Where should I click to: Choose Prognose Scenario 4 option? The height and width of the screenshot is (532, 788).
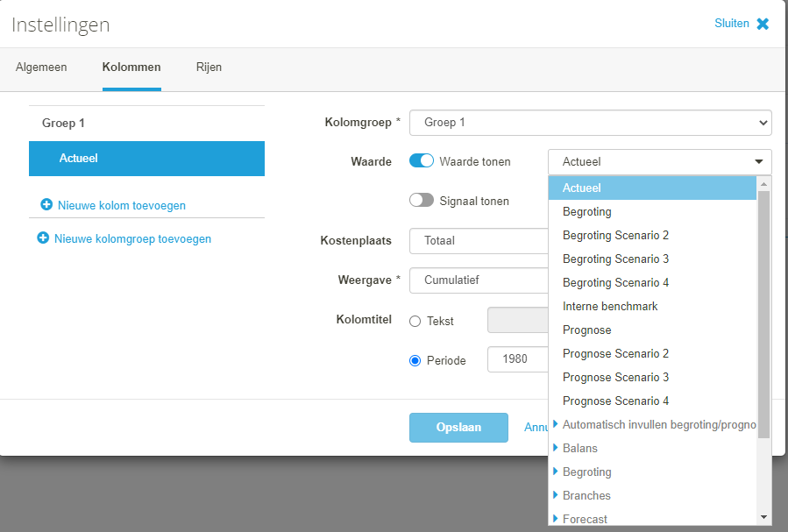click(x=652, y=401)
